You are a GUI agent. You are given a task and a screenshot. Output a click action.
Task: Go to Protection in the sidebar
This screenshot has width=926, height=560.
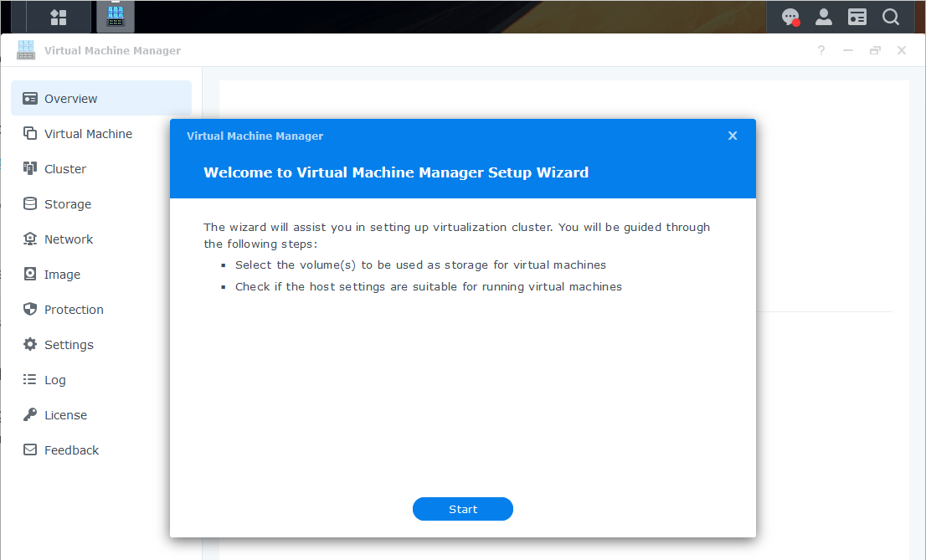(74, 310)
